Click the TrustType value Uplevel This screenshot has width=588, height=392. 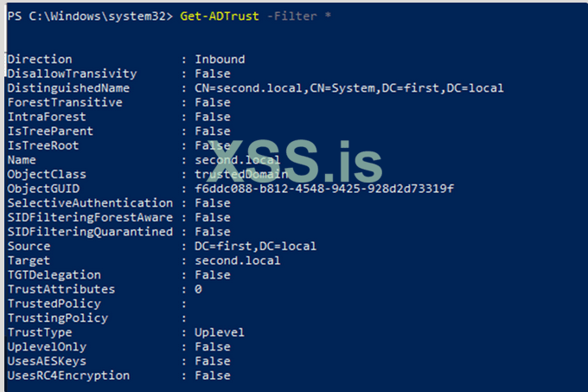pos(220,332)
